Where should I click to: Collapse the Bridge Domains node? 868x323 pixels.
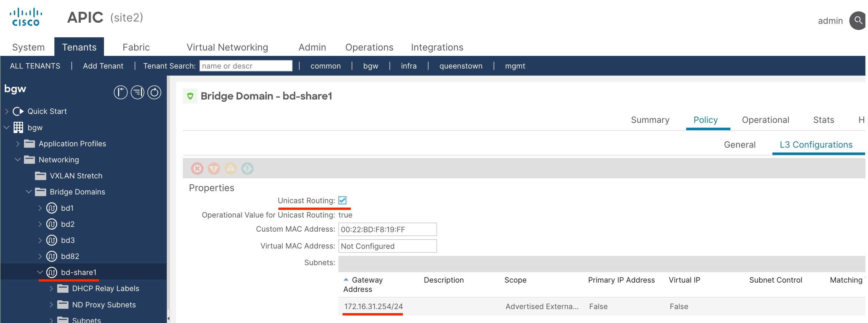[29, 192]
